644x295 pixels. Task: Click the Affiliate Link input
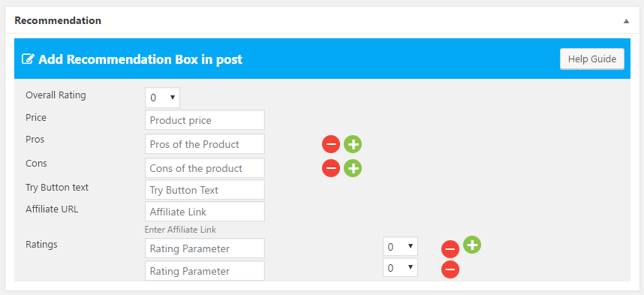tap(205, 212)
